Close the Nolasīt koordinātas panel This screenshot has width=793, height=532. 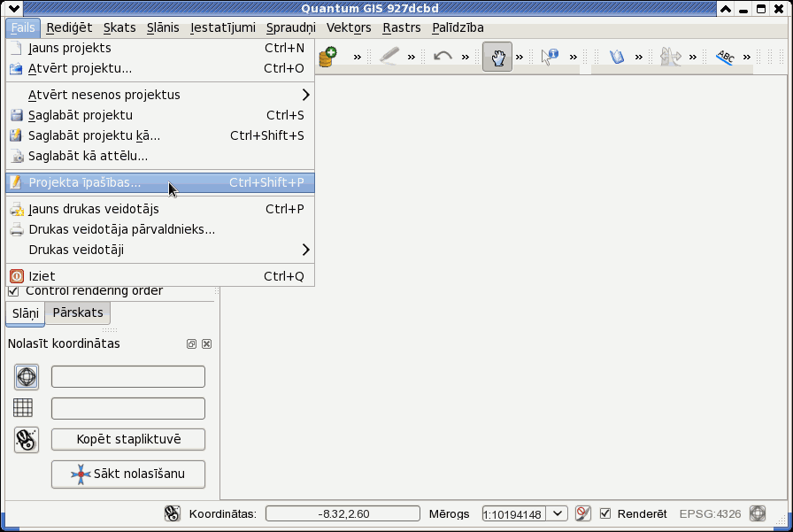206,343
